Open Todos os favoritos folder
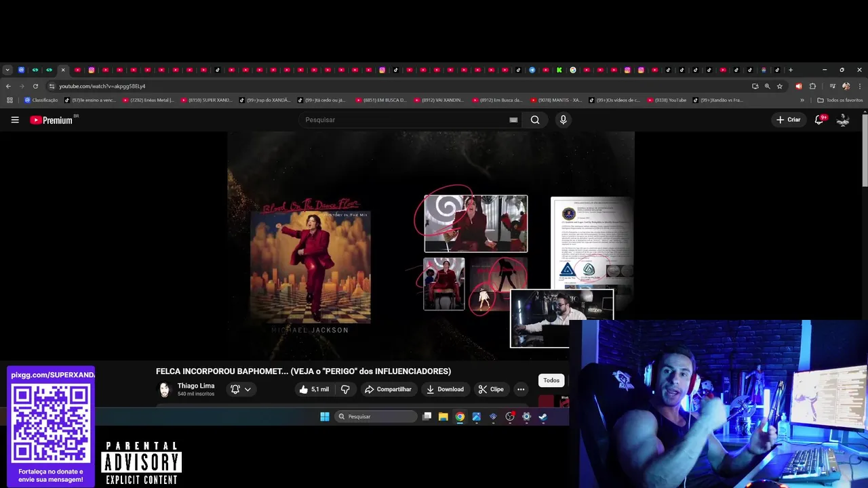868x488 pixels. point(840,100)
